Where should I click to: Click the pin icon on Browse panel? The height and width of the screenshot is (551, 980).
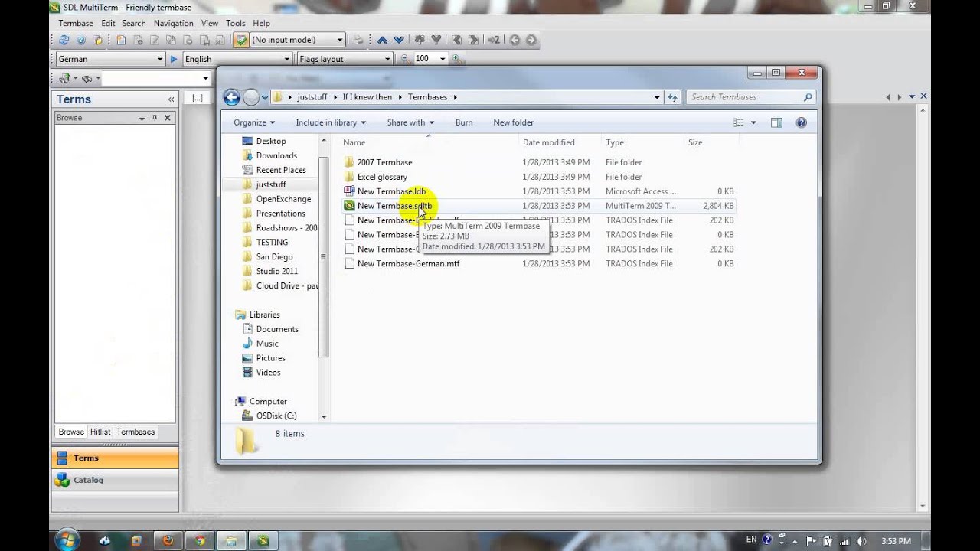(x=155, y=118)
